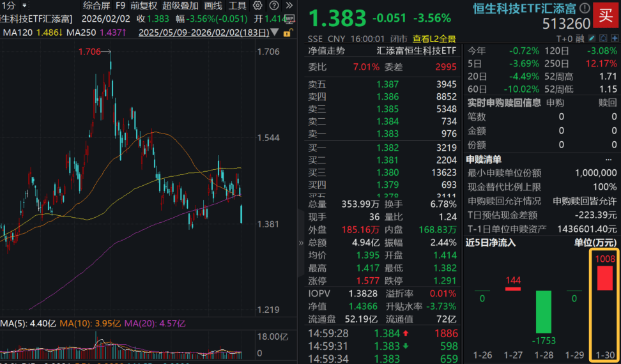This screenshot has height=364, width=621.
Task: Click the red 买 buy button
Action: pos(604,15)
